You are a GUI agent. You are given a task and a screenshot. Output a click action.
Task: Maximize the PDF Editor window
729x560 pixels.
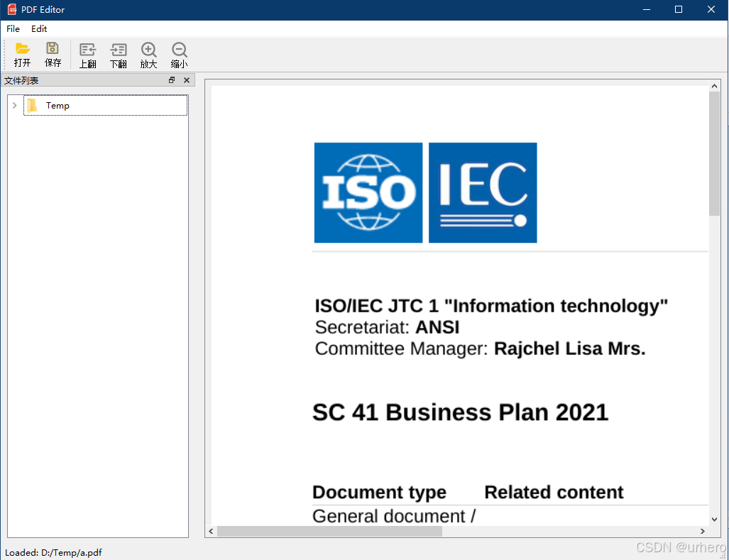pos(679,9)
